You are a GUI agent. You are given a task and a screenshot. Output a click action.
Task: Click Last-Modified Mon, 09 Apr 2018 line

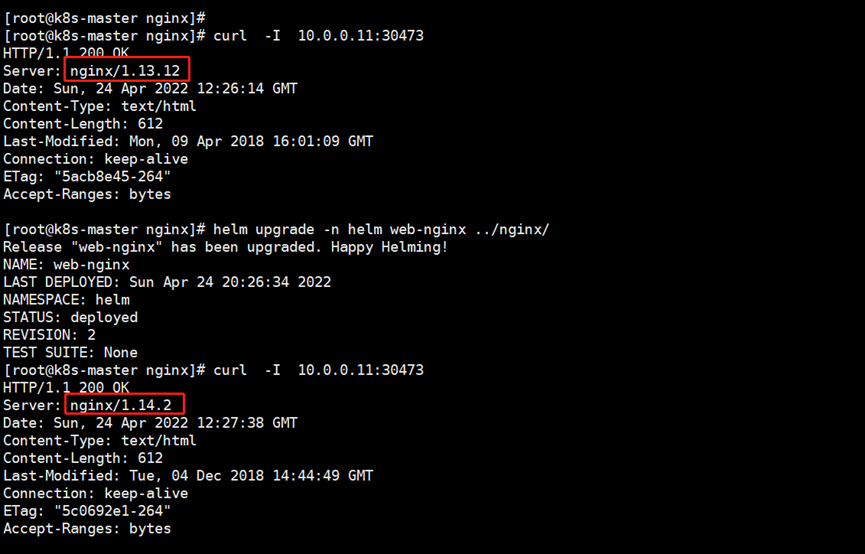(188, 141)
